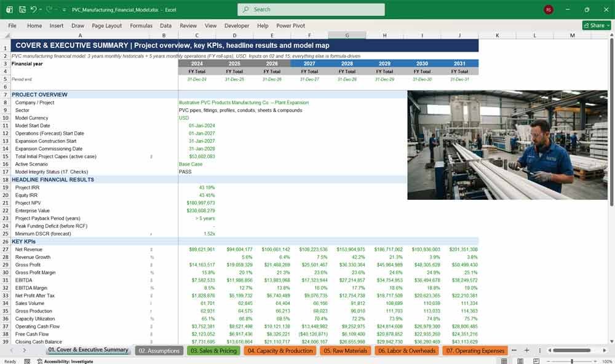Open the Power Pivot tab
The image size is (615, 364).
291,25
